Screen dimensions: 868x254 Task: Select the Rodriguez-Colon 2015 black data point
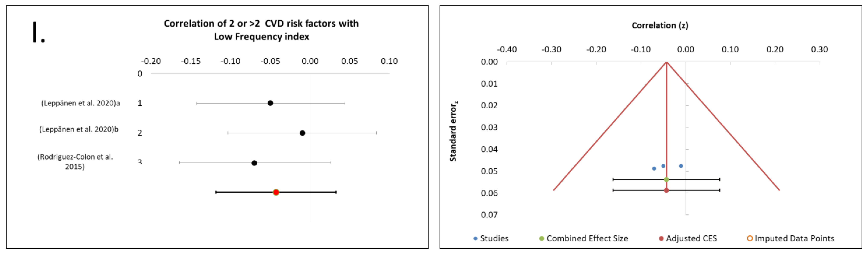254,163
